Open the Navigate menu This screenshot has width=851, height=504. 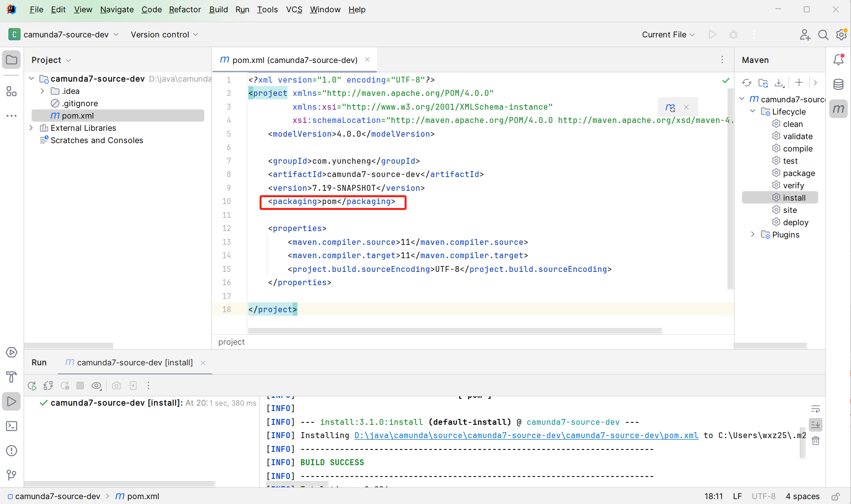[117, 9]
